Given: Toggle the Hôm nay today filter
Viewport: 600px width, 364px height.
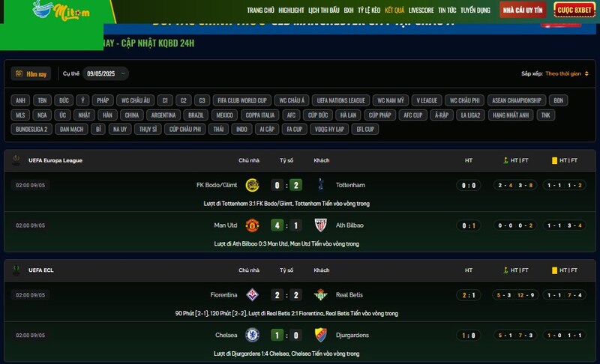Looking at the screenshot, I should pos(31,74).
